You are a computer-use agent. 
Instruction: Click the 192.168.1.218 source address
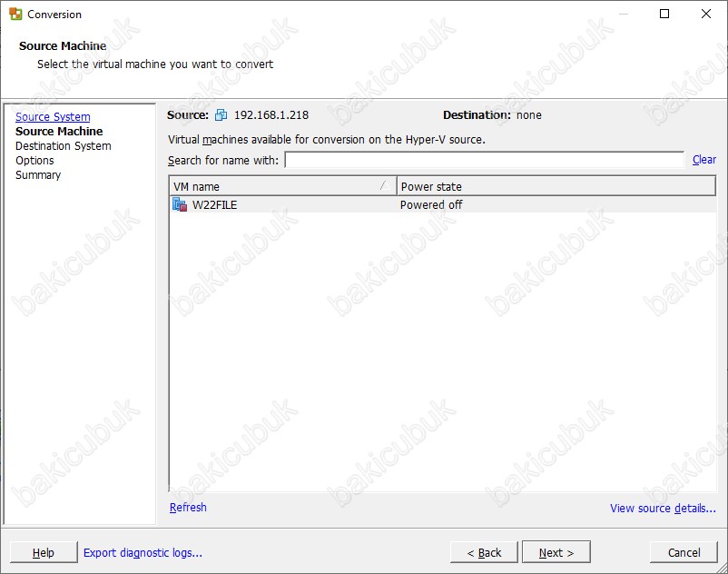pyautogui.click(x=271, y=114)
